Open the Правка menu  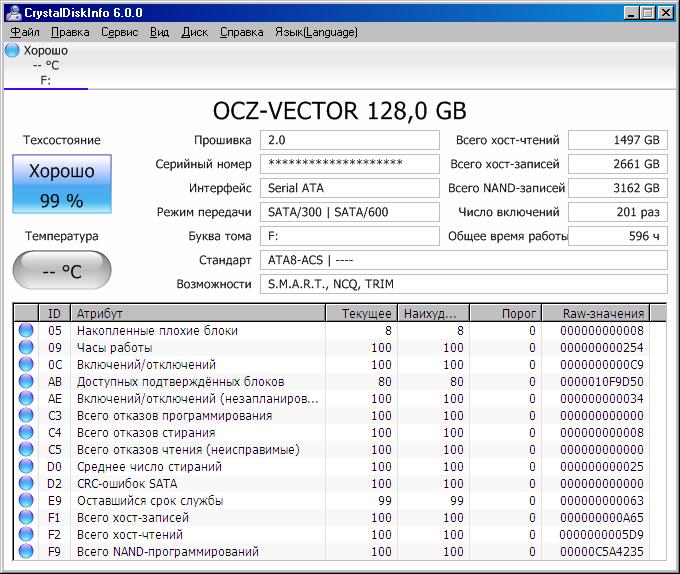[70, 32]
